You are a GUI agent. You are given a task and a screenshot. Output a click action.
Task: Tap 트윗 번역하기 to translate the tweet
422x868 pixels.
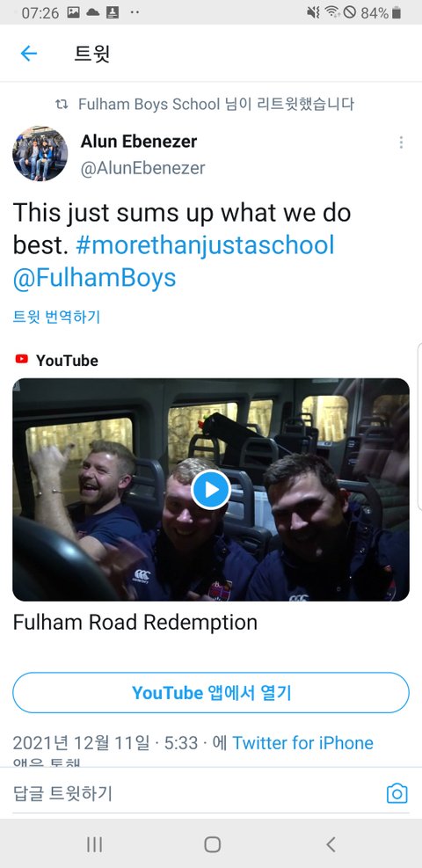pos(56,317)
